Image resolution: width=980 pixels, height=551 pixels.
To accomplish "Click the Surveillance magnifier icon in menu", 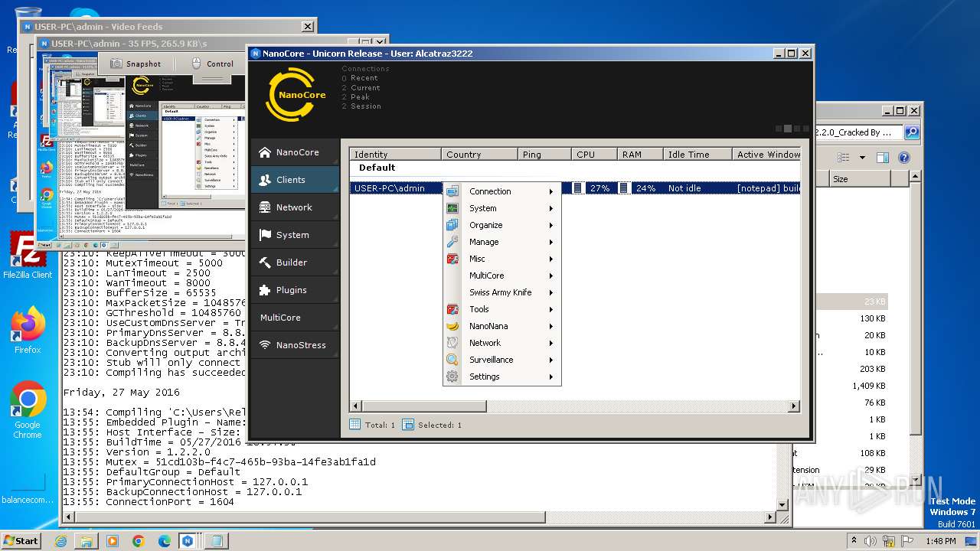I will [452, 360].
